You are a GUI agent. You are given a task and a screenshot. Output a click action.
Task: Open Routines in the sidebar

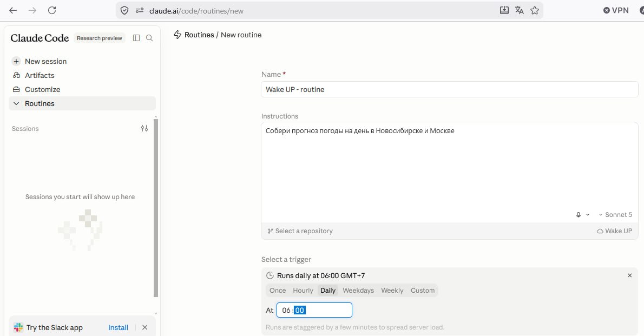click(x=82, y=103)
